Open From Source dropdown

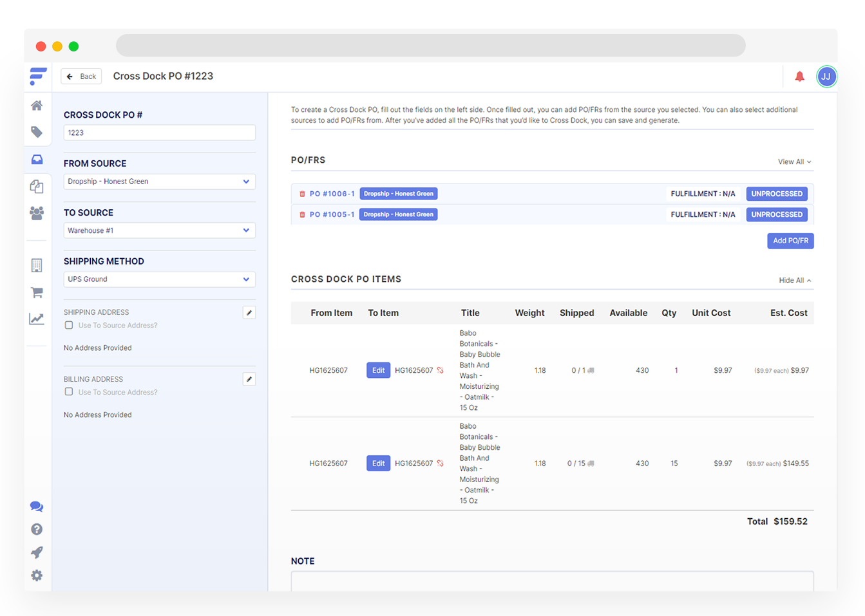159,182
